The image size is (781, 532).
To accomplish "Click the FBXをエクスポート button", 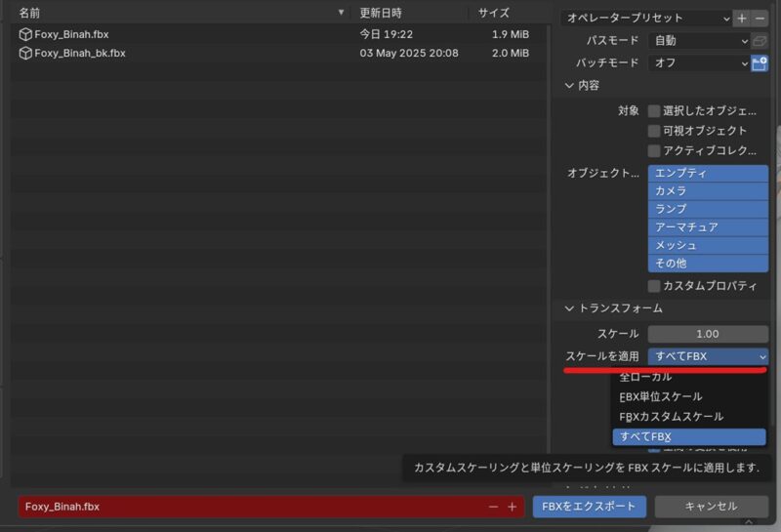I will (589, 507).
